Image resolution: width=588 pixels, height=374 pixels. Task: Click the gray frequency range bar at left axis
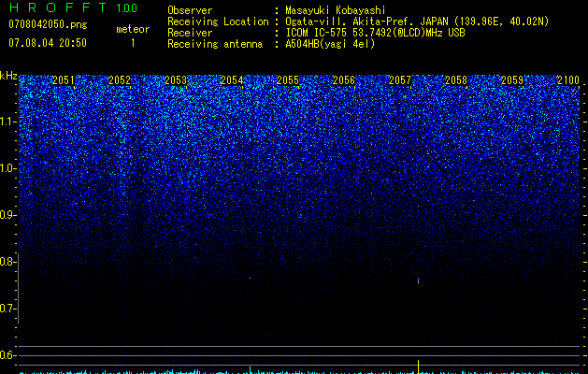click(19, 288)
